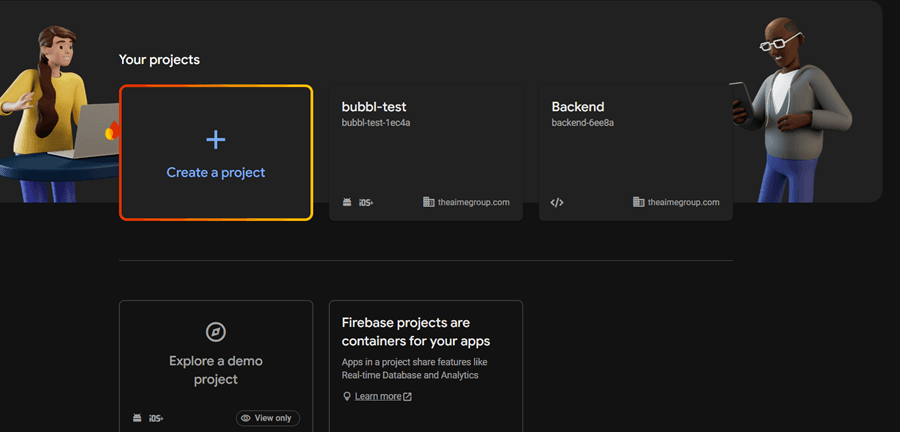
Task: Click the compass icon in demo project card
Action: (x=216, y=332)
